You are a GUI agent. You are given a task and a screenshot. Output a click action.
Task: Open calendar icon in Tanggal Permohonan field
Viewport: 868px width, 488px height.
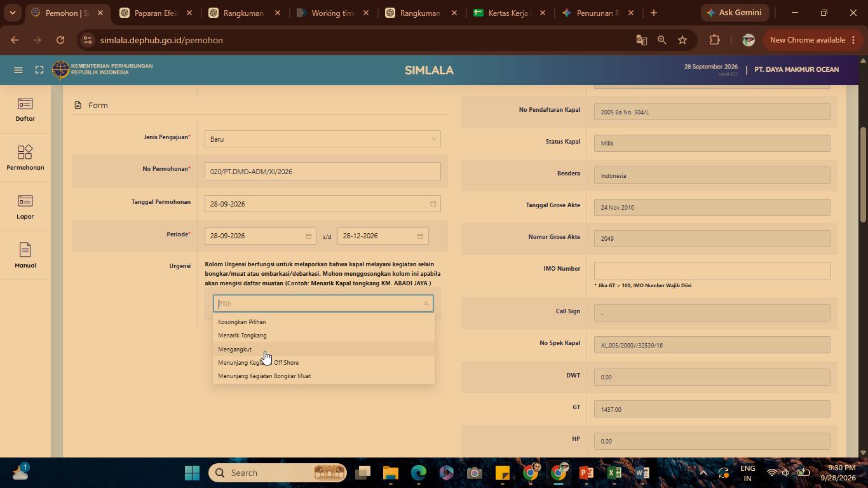click(433, 204)
